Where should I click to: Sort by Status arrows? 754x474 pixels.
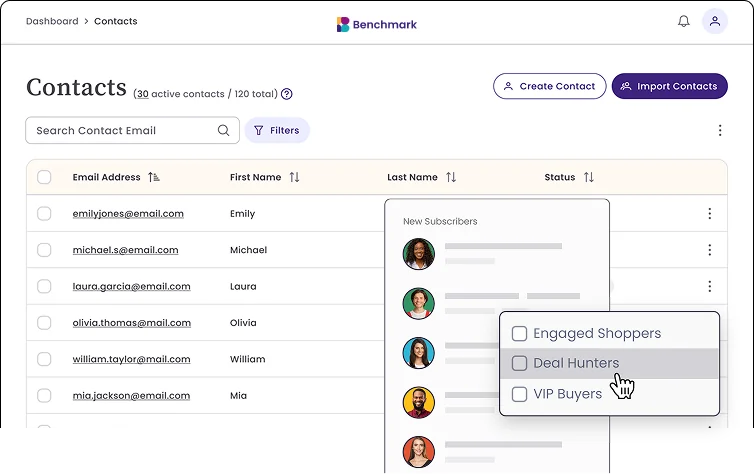[589, 177]
